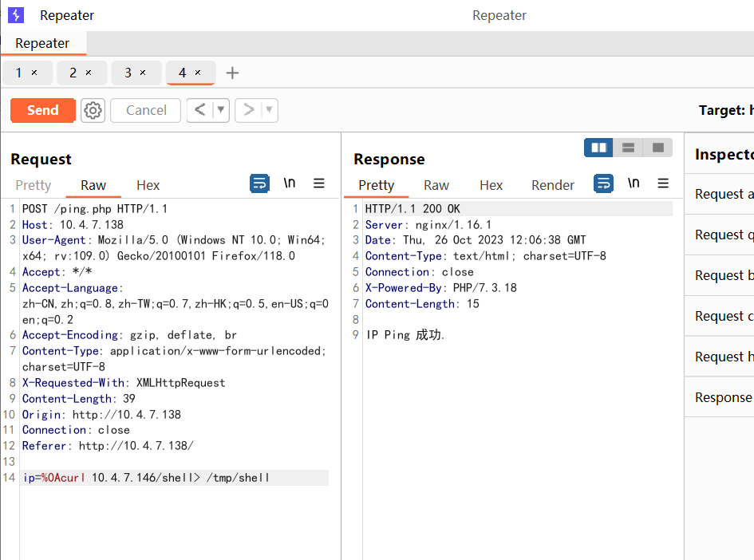Click 'X-Powered-By: PHP/7.3.18' response header
This screenshot has height=560, width=754.
pos(441,287)
